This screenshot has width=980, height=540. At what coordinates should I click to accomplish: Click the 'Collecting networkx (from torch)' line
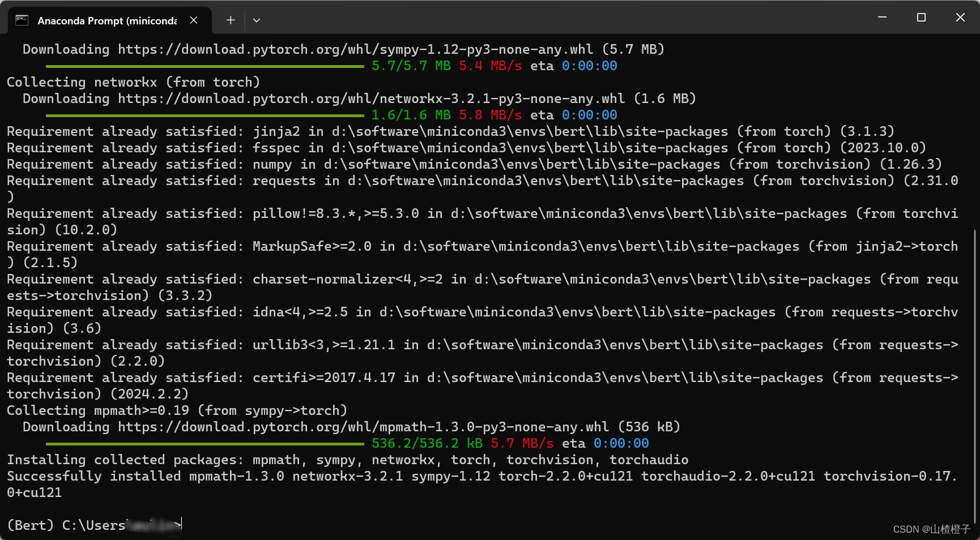133,82
